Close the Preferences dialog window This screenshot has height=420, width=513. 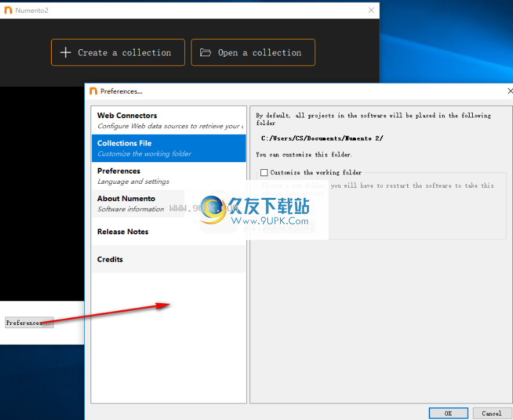point(510,91)
